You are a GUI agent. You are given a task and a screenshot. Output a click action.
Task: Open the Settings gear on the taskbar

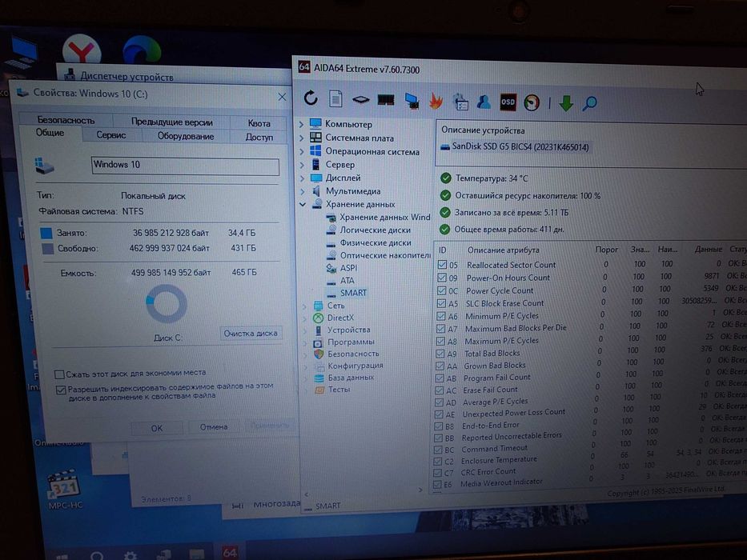tap(130, 556)
